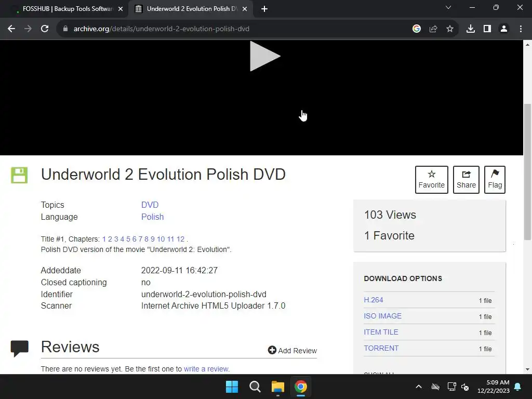Close the Underworld 2 Evolution tab
The width and height of the screenshot is (532, 399).
[x=245, y=9]
